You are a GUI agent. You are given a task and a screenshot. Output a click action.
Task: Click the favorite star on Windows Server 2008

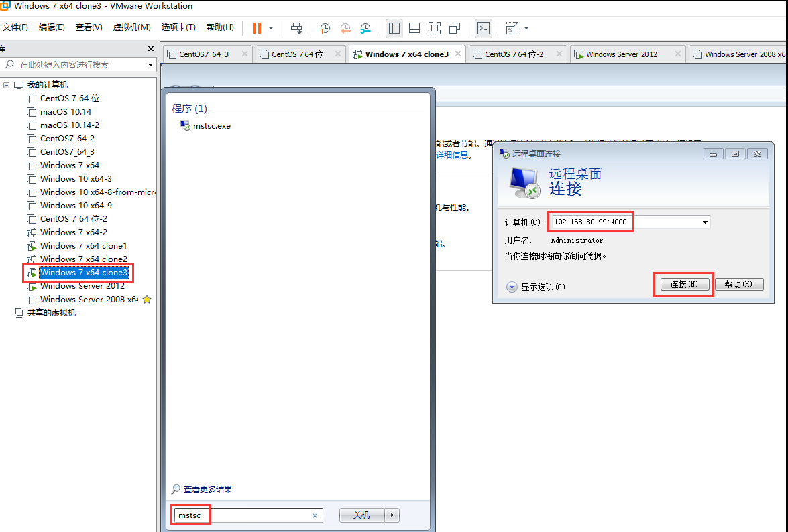point(147,300)
